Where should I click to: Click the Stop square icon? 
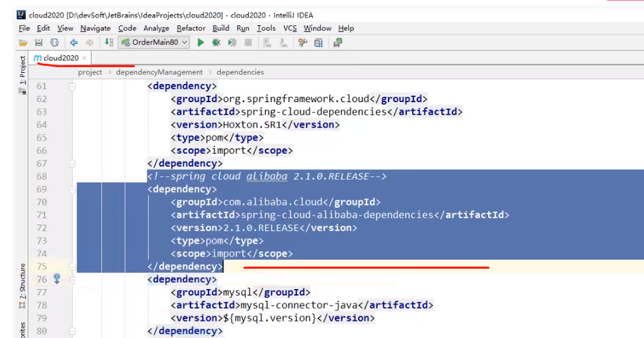point(248,43)
